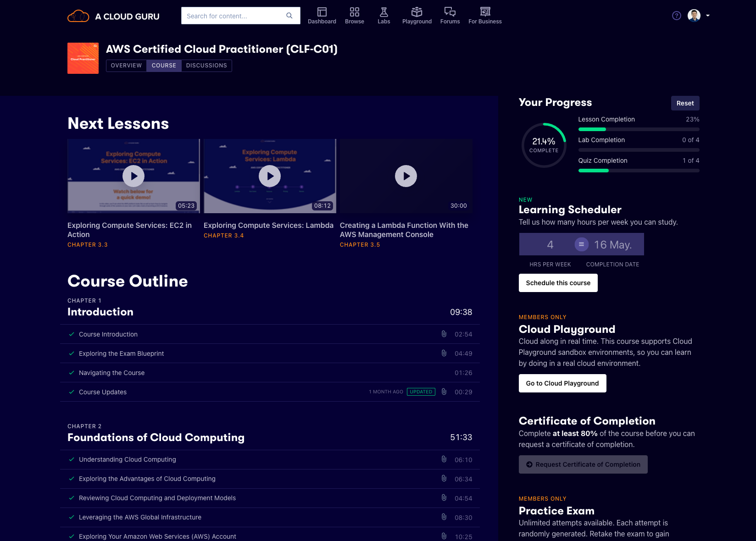Toggle checkmark on Exploring the Advantages lesson
This screenshot has width=756, height=541.
point(72,479)
